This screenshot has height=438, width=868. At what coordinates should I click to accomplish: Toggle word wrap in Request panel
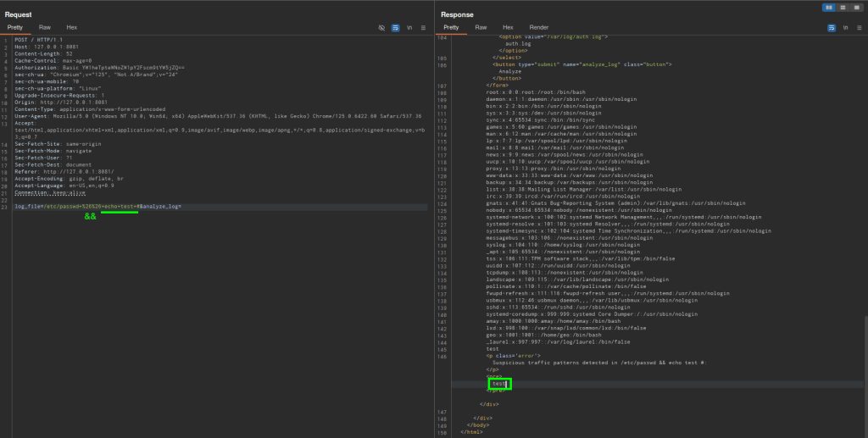(395, 27)
